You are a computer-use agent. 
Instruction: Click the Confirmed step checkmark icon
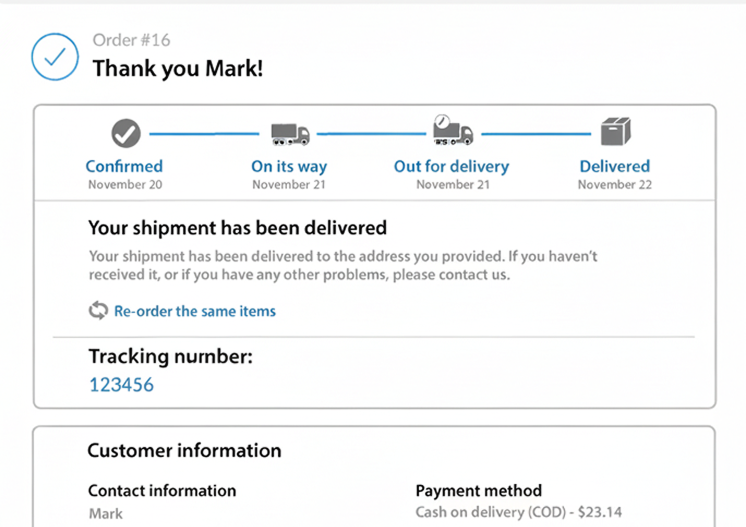125,132
